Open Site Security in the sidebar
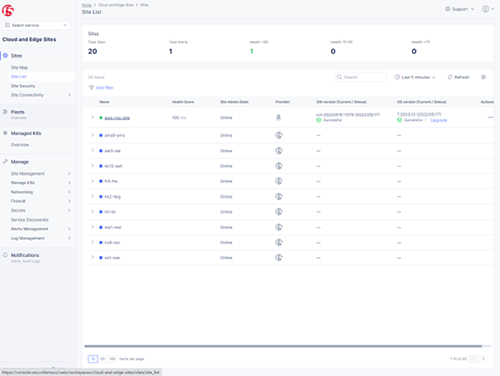Image resolution: width=500 pixels, height=376 pixels. [x=23, y=86]
